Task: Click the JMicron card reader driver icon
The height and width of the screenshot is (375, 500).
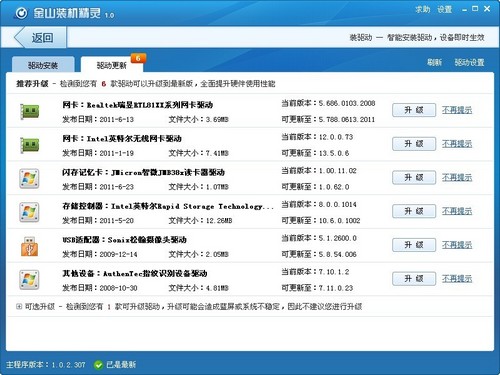Action: coord(29,179)
